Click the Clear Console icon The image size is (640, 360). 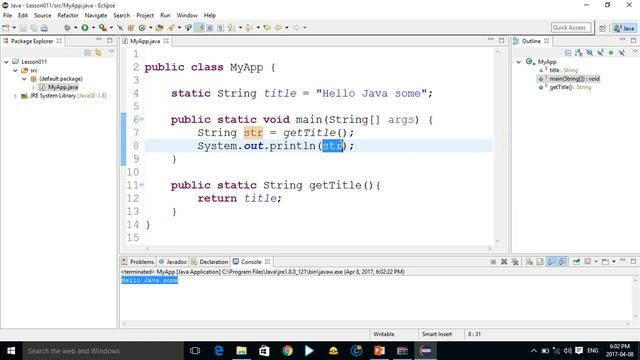tap(529, 262)
